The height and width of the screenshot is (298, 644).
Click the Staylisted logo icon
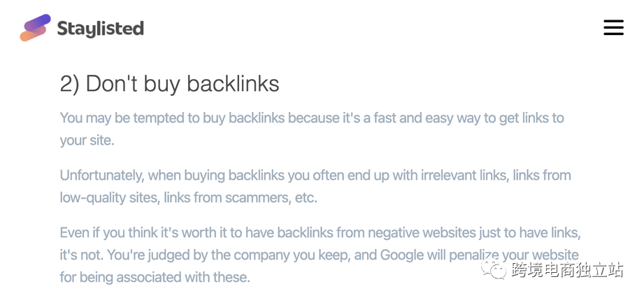tap(36, 27)
